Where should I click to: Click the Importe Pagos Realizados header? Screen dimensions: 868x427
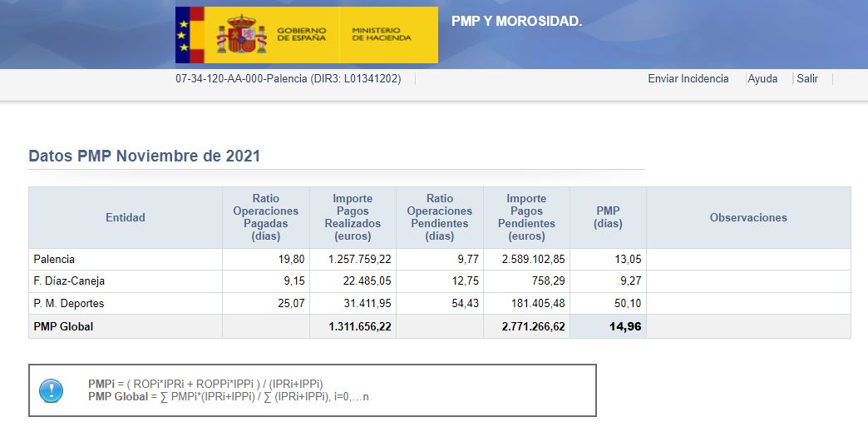(x=353, y=218)
